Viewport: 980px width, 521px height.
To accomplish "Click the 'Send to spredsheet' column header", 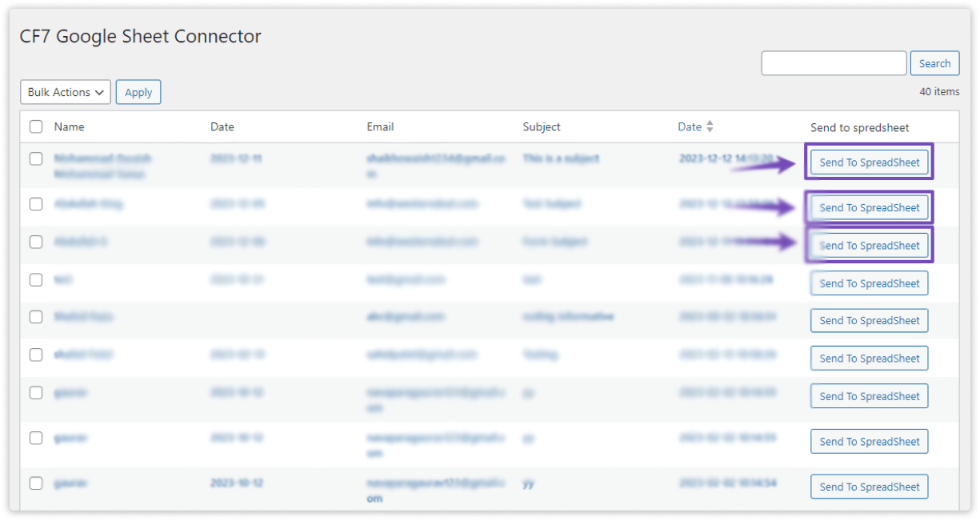I will coord(860,127).
